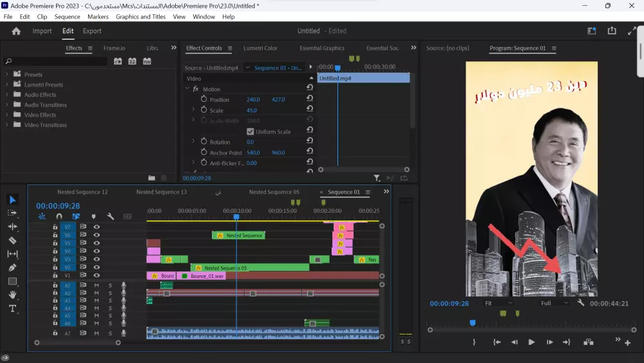This screenshot has height=363, width=644.
Task: Select the Ripple Edit tool
Action: [x=12, y=227]
